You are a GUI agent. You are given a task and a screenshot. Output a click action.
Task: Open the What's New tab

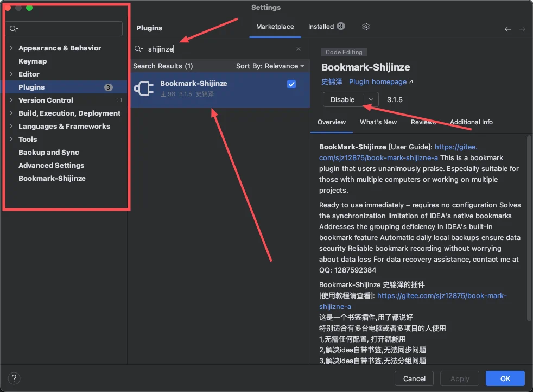coord(378,122)
